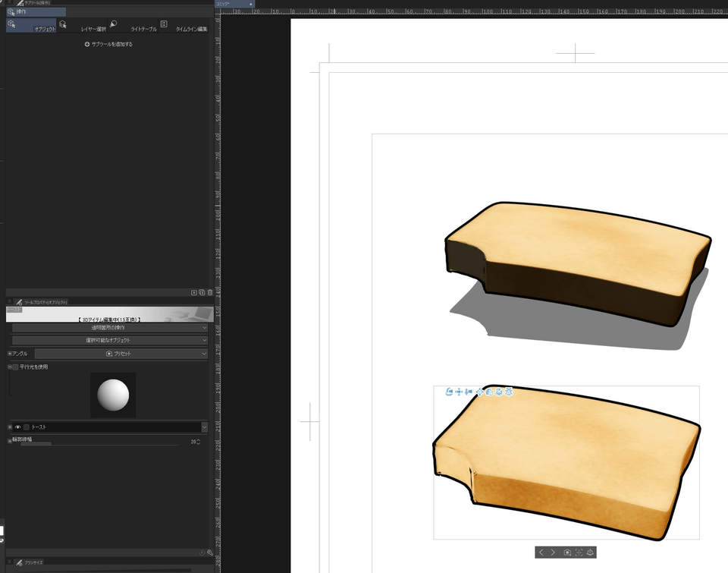Open the アングル プリセット dropdown
Viewport: 728px width, 573px height.
(x=121, y=354)
